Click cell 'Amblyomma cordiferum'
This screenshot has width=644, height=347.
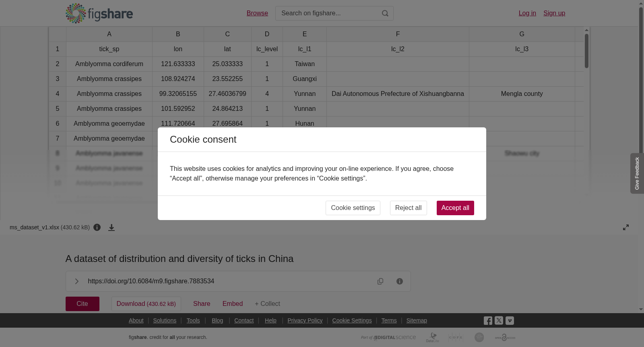click(109, 64)
